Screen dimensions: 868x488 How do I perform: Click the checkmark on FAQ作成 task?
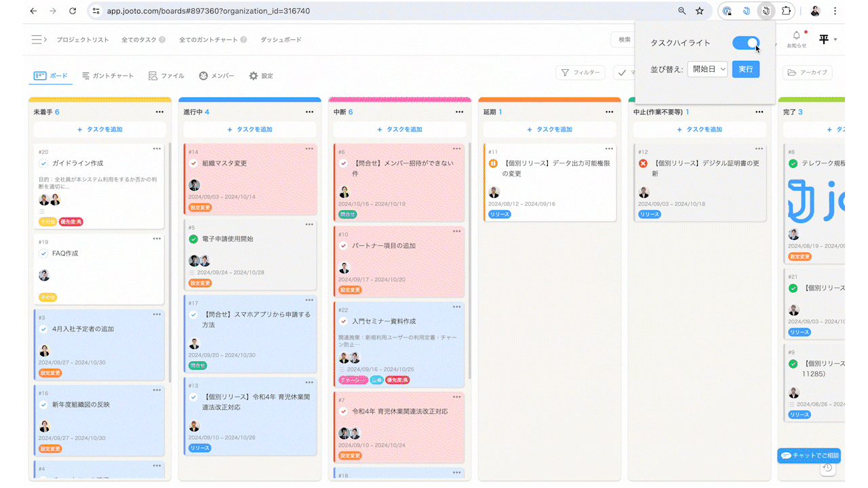[x=43, y=252]
